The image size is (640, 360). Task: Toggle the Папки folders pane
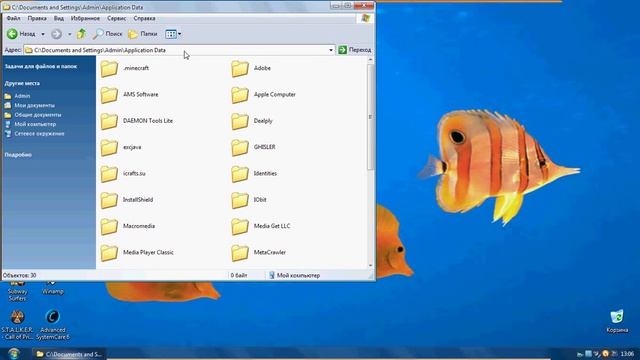(142, 34)
